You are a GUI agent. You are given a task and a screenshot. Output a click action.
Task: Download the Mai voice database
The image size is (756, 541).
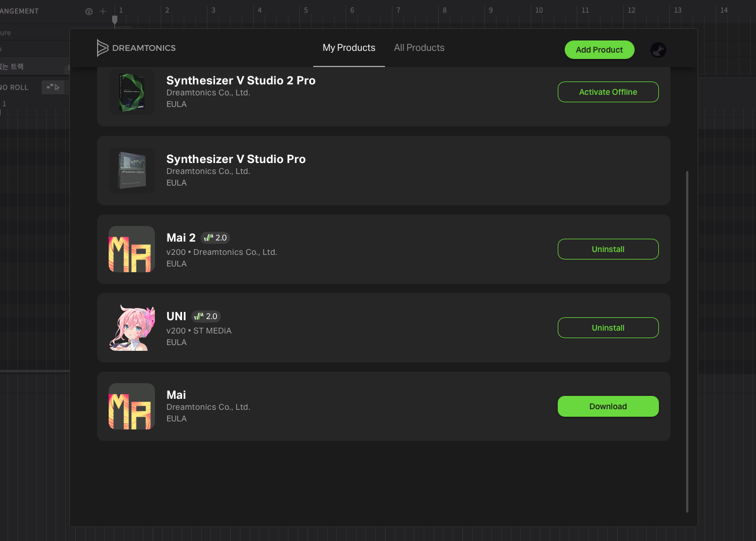click(x=608, y=406)
